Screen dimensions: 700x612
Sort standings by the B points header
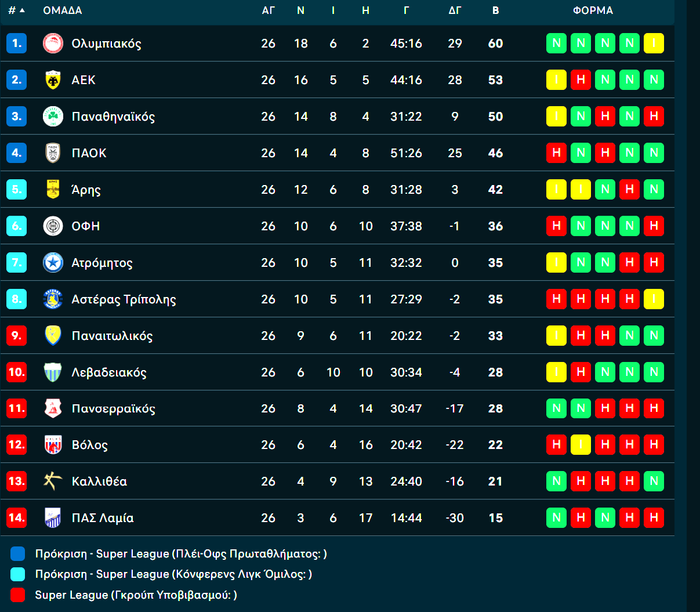495,10
